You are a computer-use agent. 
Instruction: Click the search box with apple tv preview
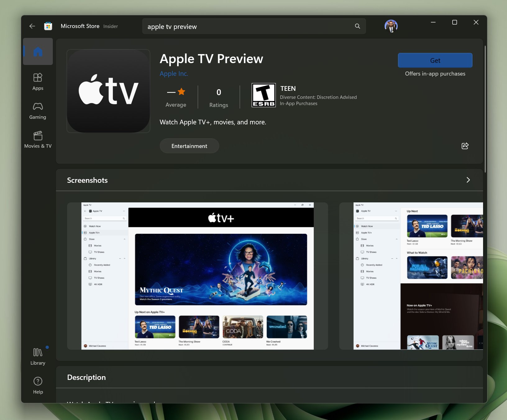click(x=249, y=26)
